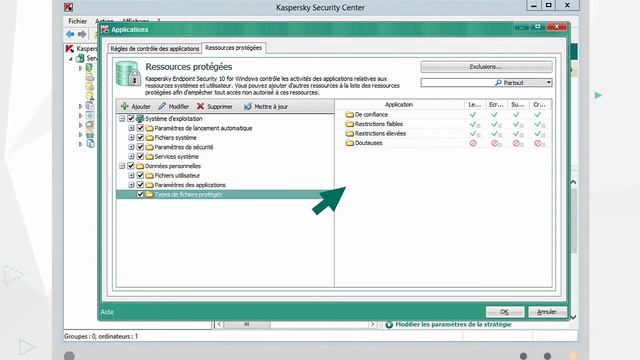
Task: Click De confiance checkmark in Cr... column
Action: (x=538, y=115)
